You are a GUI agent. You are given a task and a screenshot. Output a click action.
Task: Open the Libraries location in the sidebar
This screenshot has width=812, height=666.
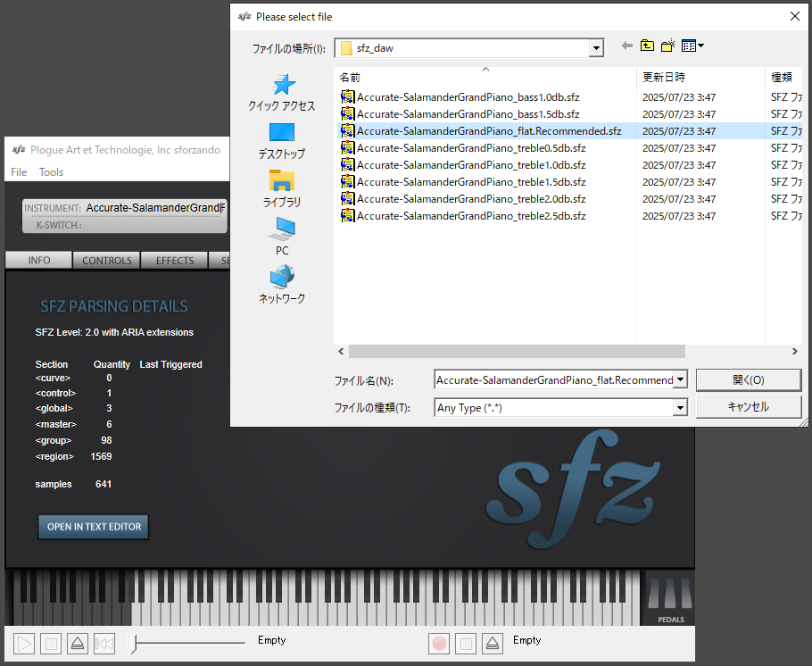coord(281,188)
